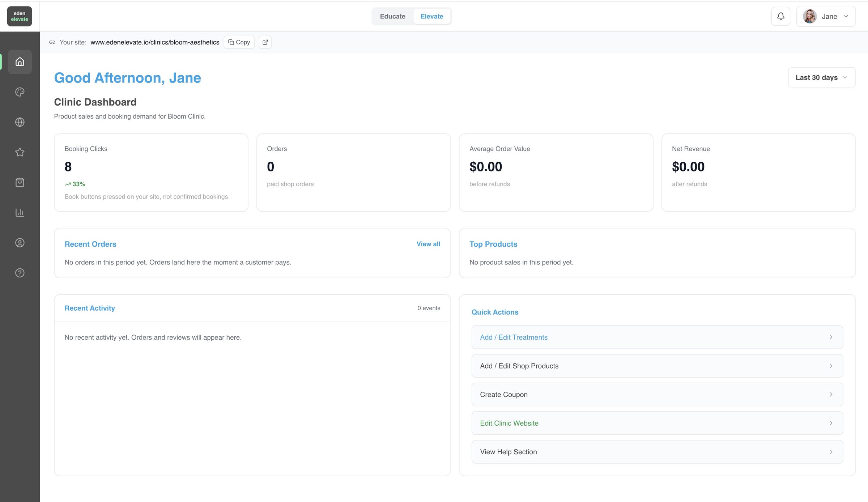Click the Orders card heading
Image resolution: width=868 pixels, height=502 pixels.
pyautogui.click(x=277, y=149)
